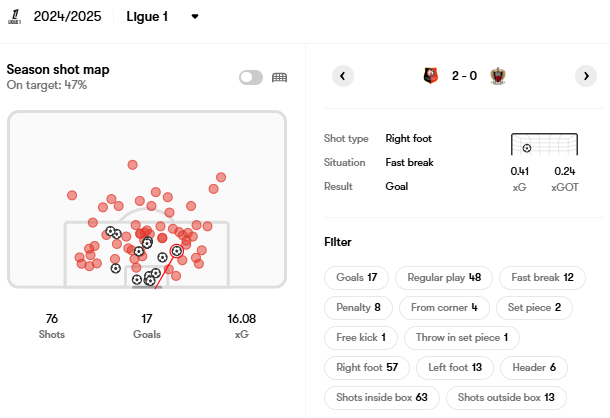Open the 2024/2025 season selector
The width and height of the screenshot is (610, 418).
point(66,16)
